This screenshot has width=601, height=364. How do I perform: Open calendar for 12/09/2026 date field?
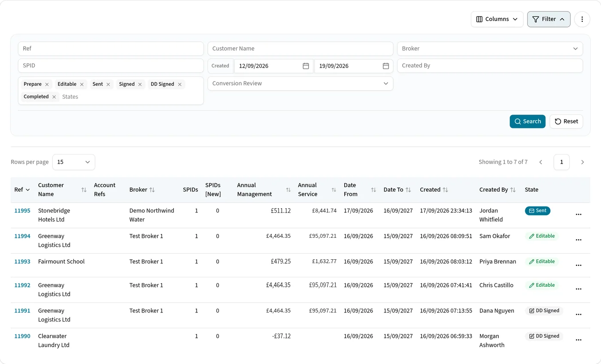[306, 66]
